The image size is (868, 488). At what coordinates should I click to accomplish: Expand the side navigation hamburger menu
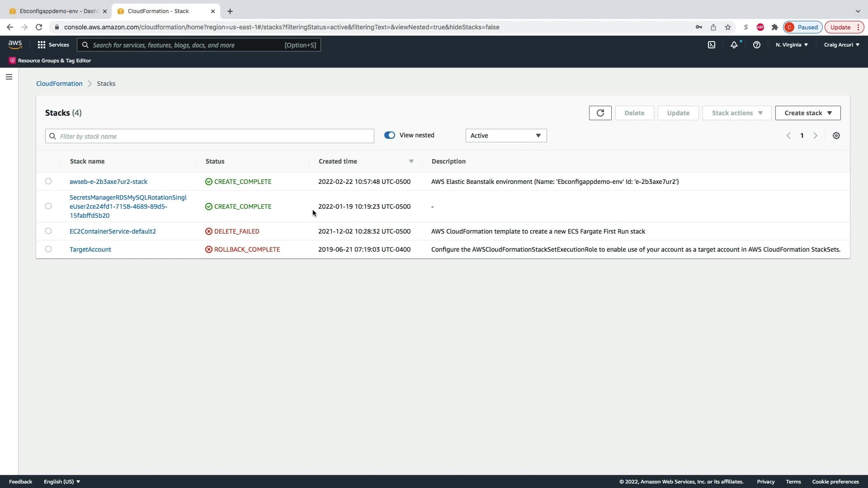(9, 77)
